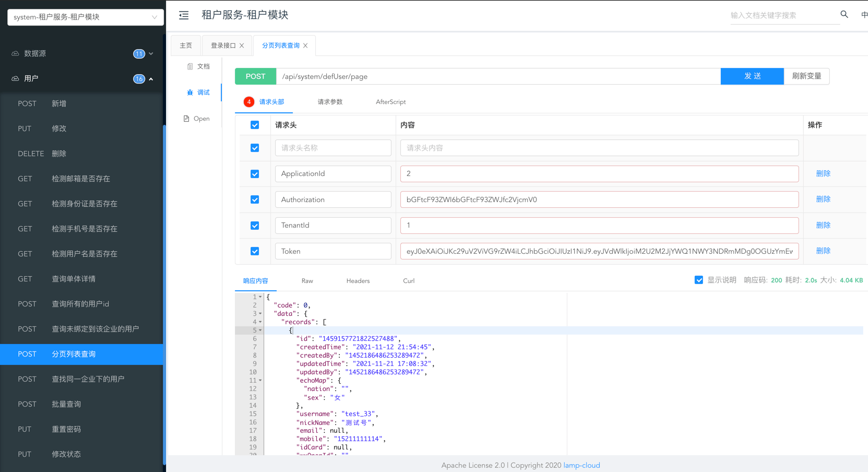
Task: Collapse JSON line 3 data fold arrow
Action: click(x=260, y=314)
